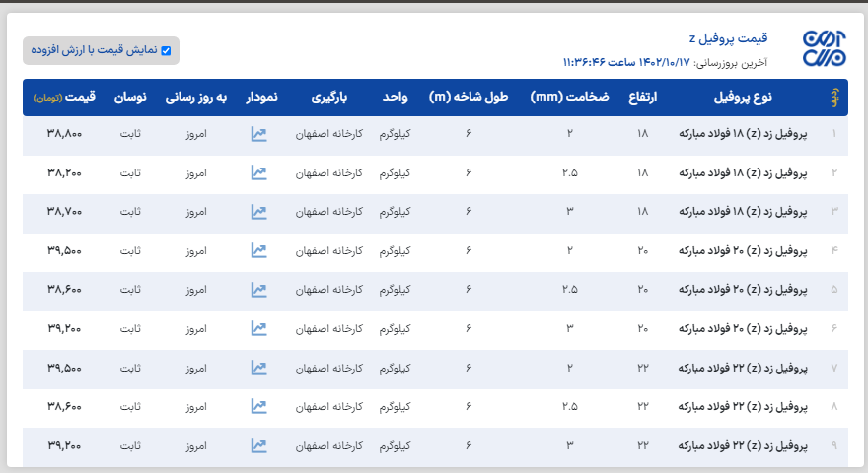
Task: Toggle نمایش قیمت با ارزش افزوده checkbox
Action: (166, 50)
